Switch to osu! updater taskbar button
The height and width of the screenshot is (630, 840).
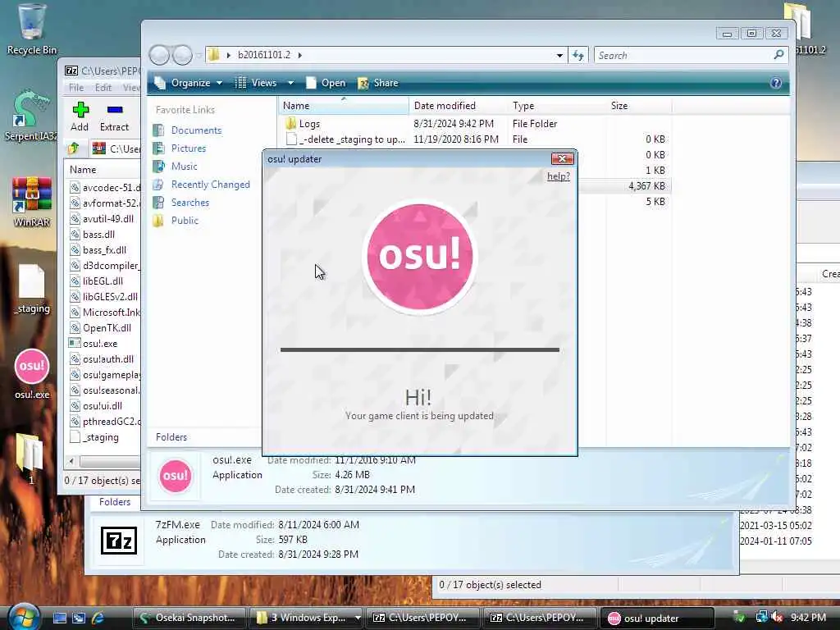(657, 618)
